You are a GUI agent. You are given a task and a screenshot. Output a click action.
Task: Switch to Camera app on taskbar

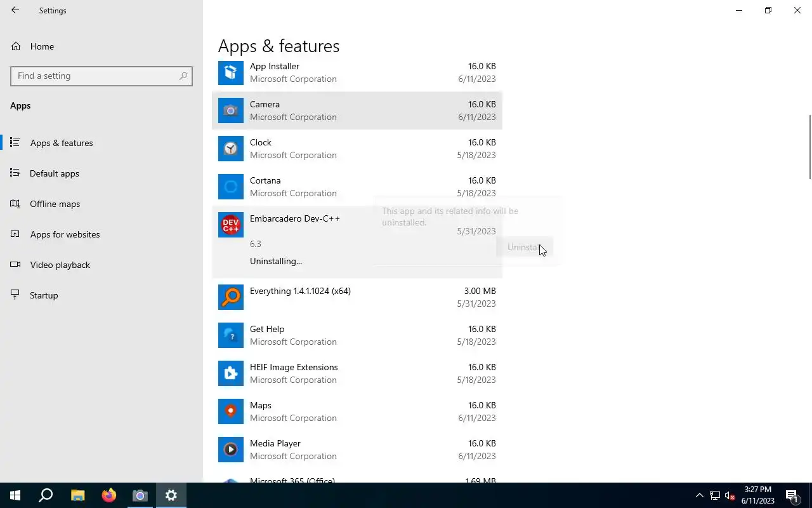coord(140,495)
